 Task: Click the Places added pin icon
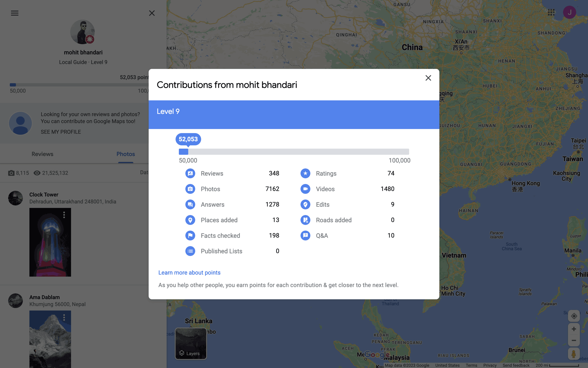190,220
